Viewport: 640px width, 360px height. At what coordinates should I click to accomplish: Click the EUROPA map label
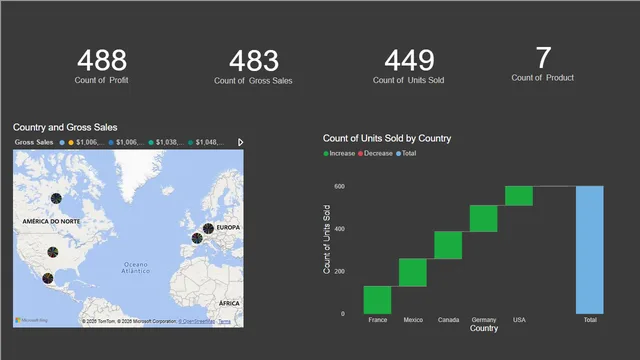click(228, 227)
